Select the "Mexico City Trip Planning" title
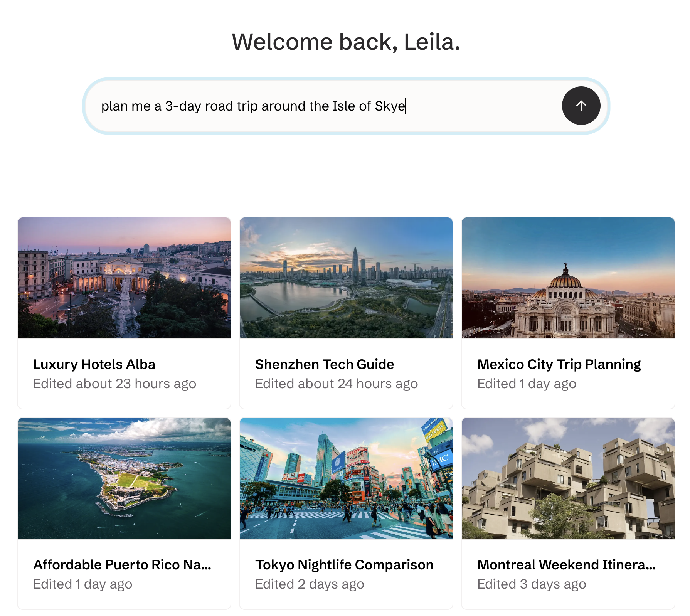Image resolution: width=690 pixels, height=616 pixels. [x=559, y=364]
